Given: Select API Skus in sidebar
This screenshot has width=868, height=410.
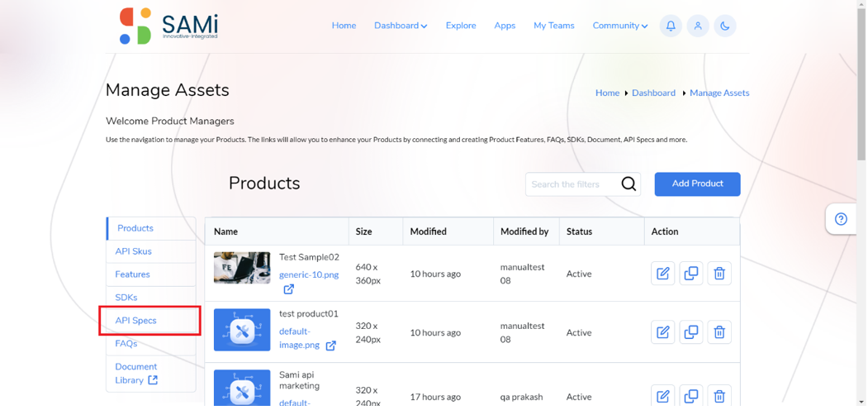Looking at the screenshot, I should click(x=150, y=251).
